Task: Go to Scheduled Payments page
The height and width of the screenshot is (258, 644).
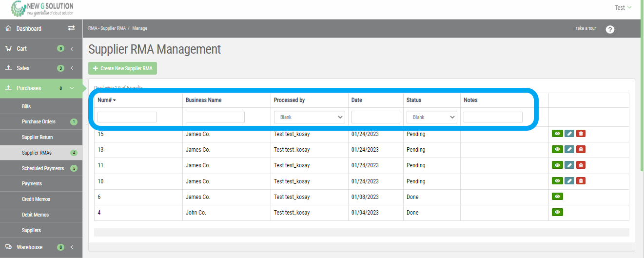Action: pyautogui.click(x=42, y=168)
